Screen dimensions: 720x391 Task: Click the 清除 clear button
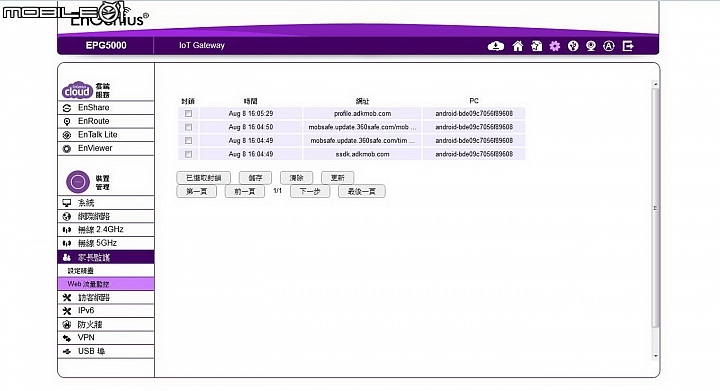click(297, 178)
